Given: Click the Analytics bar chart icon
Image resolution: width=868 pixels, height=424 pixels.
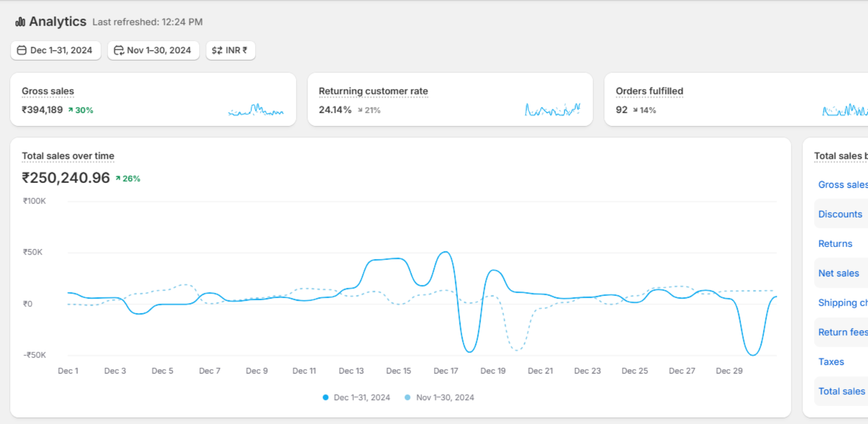Looking at the screenshot, I should point(20,22).
